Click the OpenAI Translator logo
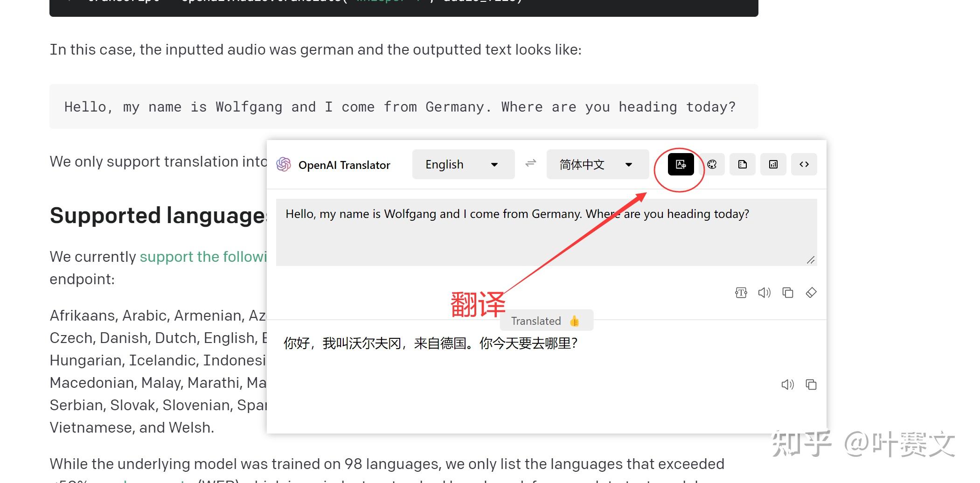The width and height of the screenshot is (980, 483). (x=283, y=164)
